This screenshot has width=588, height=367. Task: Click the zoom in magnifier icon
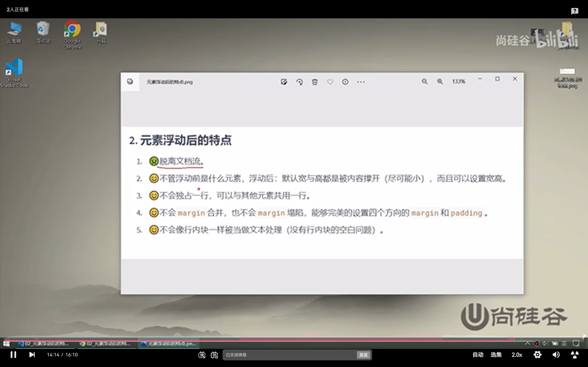[x=440, y=82]
